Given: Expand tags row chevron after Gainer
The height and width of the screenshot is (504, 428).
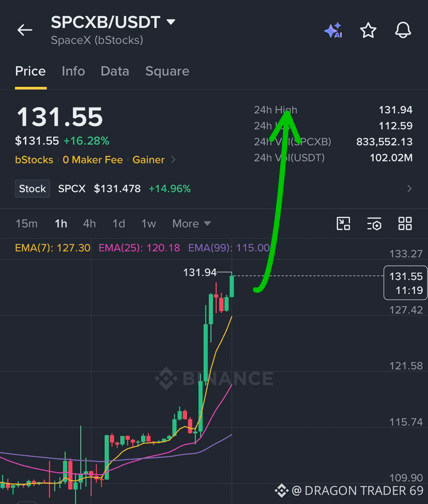Looking at the screenshot, I should (173, 160).
